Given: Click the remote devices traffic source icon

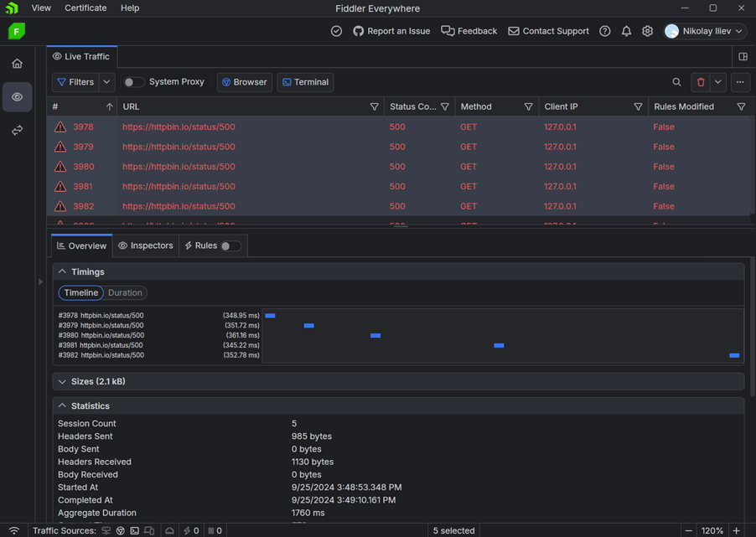Looking at the screenshot, I should coord(149,531).
